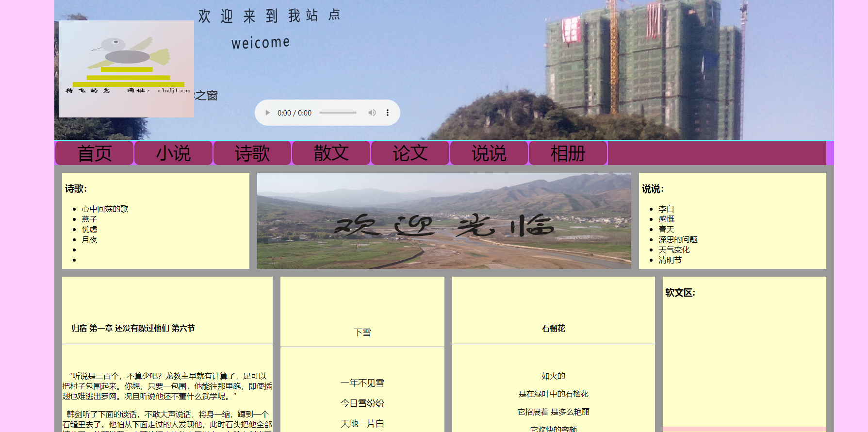The width and height of the screenshot is (868, 432).
Task: Play the audio in the player
Action: (x=267, y=113)
